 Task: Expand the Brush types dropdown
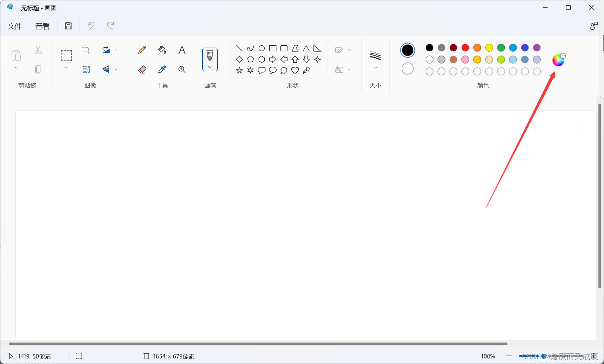[x=210, y=67]
